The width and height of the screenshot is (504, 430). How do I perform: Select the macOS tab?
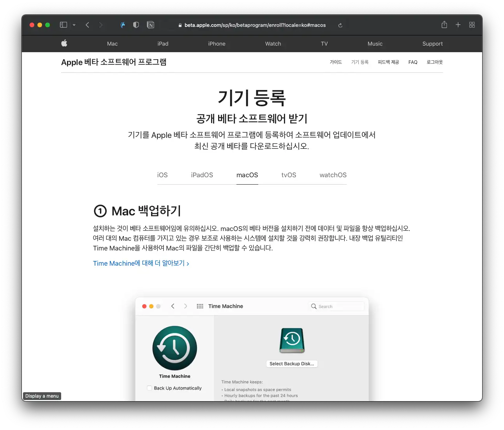pos(247,175)
